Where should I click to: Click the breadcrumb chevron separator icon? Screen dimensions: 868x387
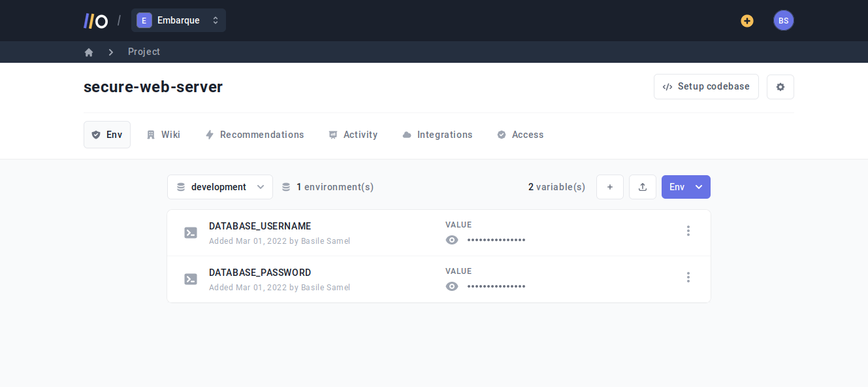pyautogui.click(x=111, y=52)
